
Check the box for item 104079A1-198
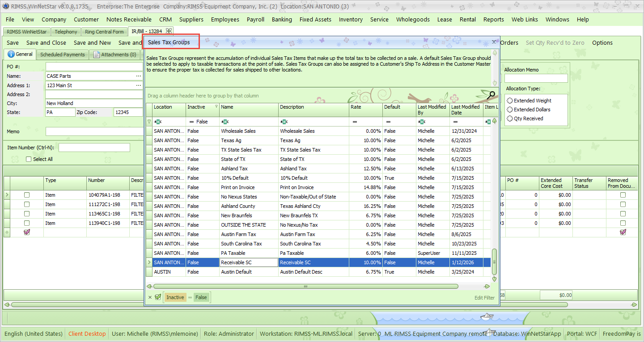pyautogui.click(x=27, y=195)
